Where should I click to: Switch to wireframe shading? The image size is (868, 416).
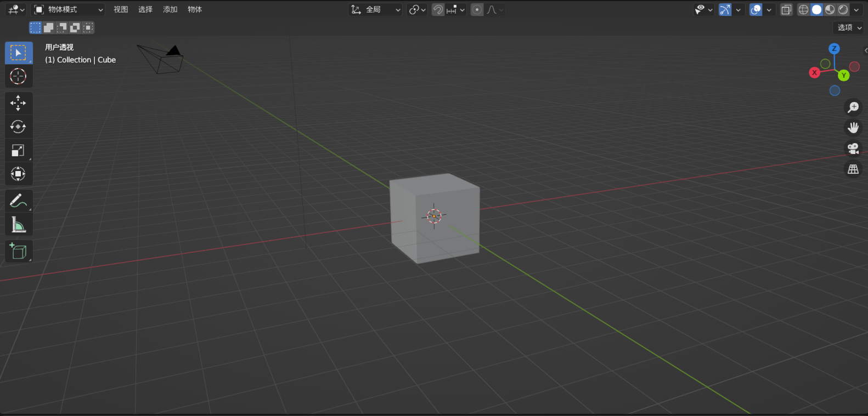point(803,9)
